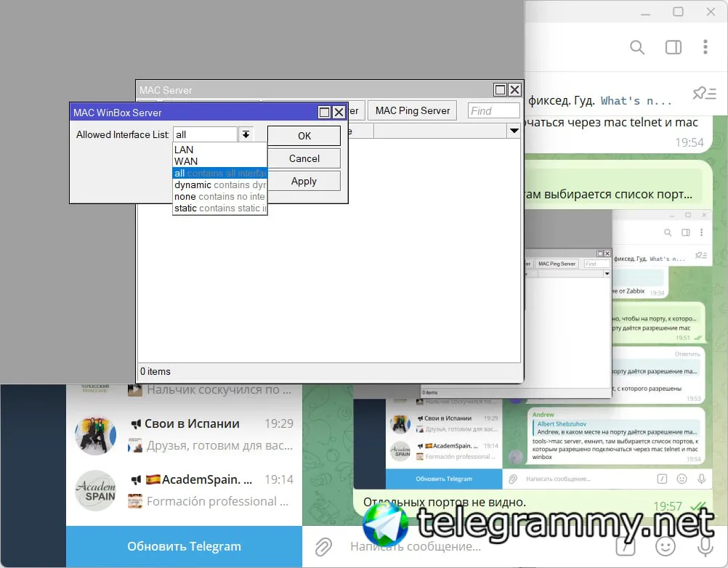This screenshot has height=568, width=728.
Task: Click the '0 items' status text
Action: pos(155,372)
